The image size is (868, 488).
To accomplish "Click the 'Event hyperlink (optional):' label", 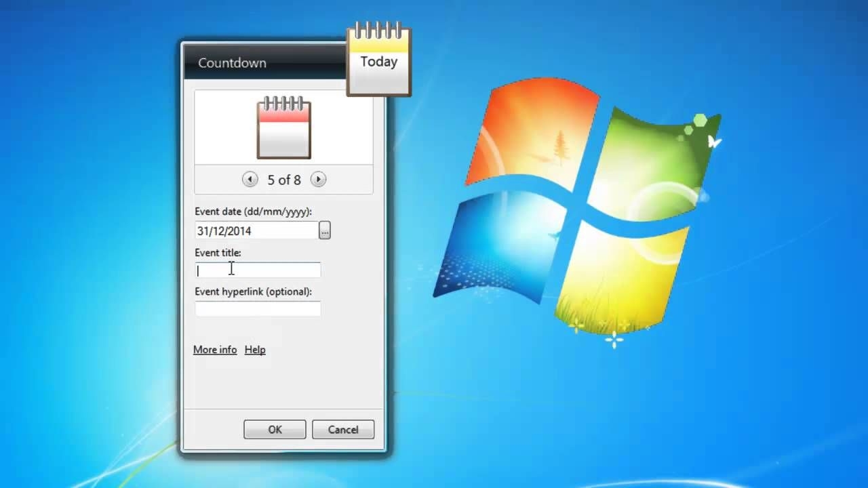I will [x=253, y=291].
